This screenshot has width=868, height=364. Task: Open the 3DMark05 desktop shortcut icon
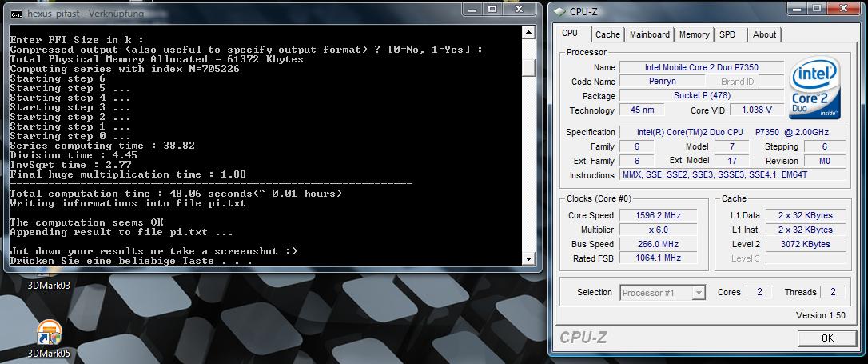(50, 334)
